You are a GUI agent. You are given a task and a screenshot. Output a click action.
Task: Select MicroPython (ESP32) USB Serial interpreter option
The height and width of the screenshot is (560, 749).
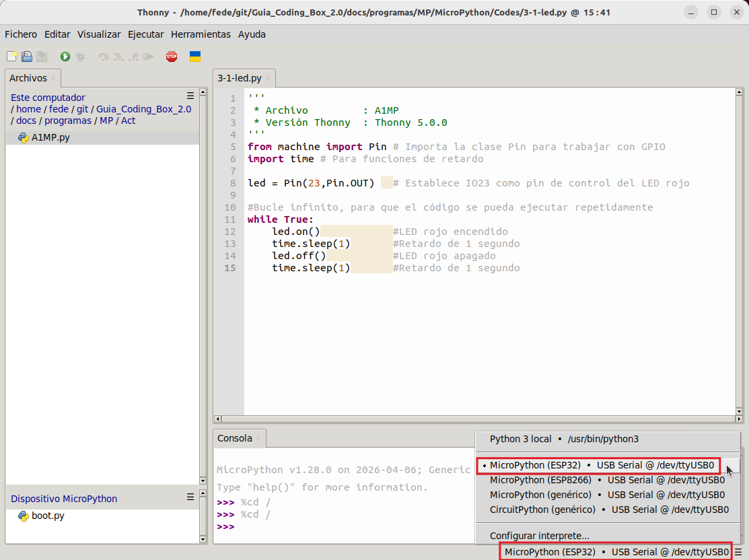click(x=602, y=465)
